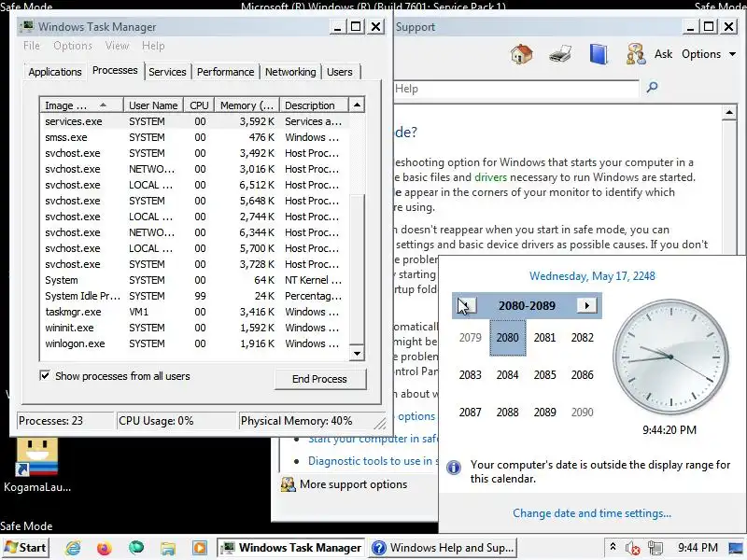Launch Firefox from the taskbar
This screenshot has width=747, height=560.
[x=105, y=548]
